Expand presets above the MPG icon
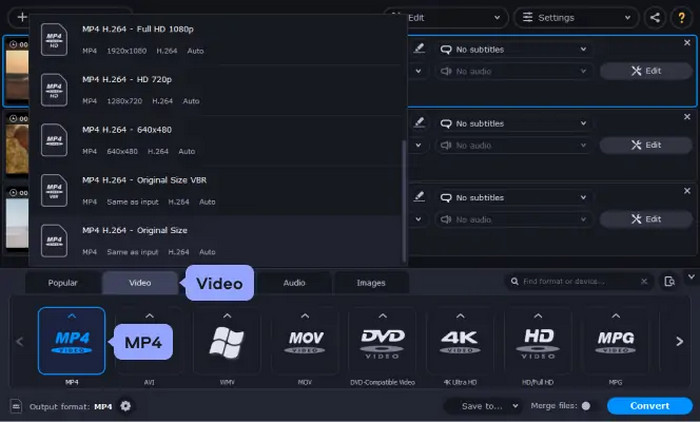The width and height of the screenshot is (700, 422). coord(616,316)
